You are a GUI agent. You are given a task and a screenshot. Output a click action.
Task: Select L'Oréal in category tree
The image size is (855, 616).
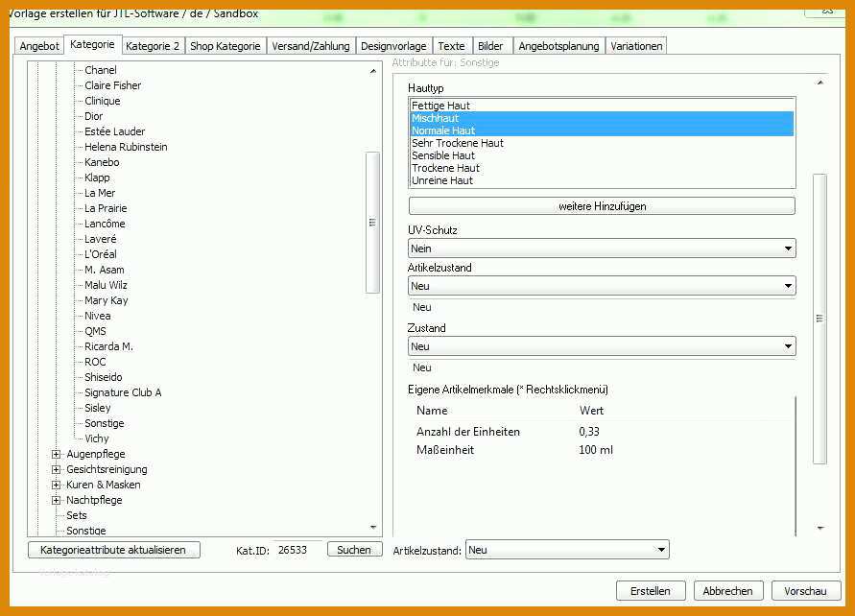point(101,254)
